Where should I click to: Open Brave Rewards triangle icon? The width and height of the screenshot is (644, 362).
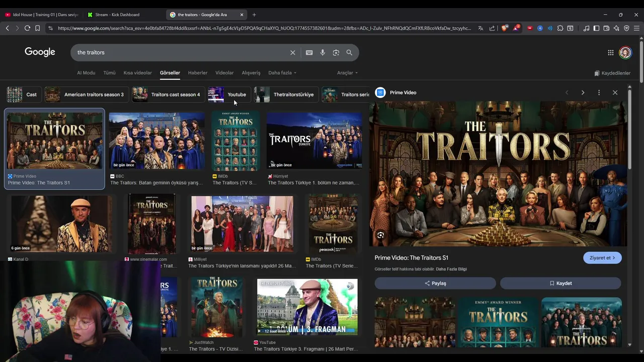click(x=516, y=28)
